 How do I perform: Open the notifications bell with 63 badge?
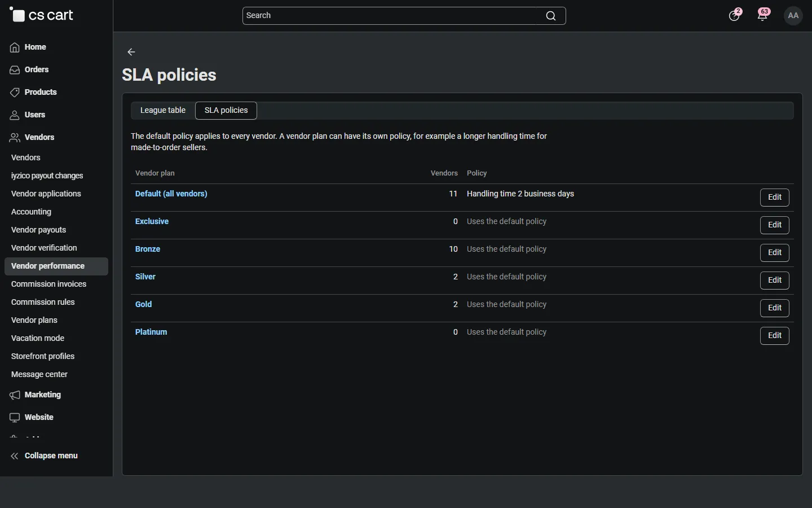tap(764, 15)
